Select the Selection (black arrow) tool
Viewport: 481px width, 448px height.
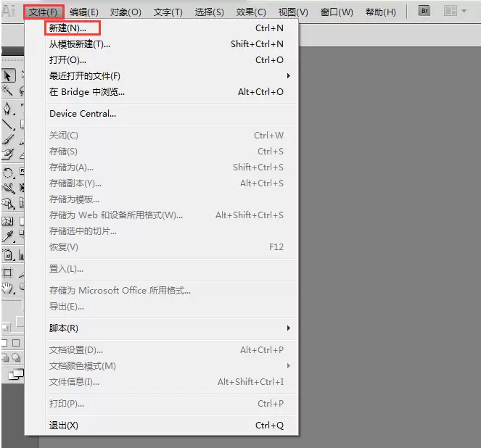(8, 75)
